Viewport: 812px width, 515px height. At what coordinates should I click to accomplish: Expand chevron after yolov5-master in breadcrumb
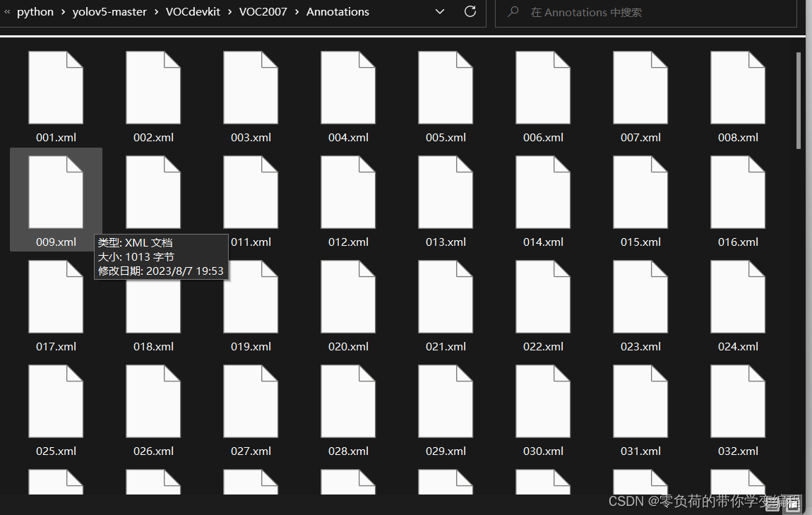(x=156, y=12)
